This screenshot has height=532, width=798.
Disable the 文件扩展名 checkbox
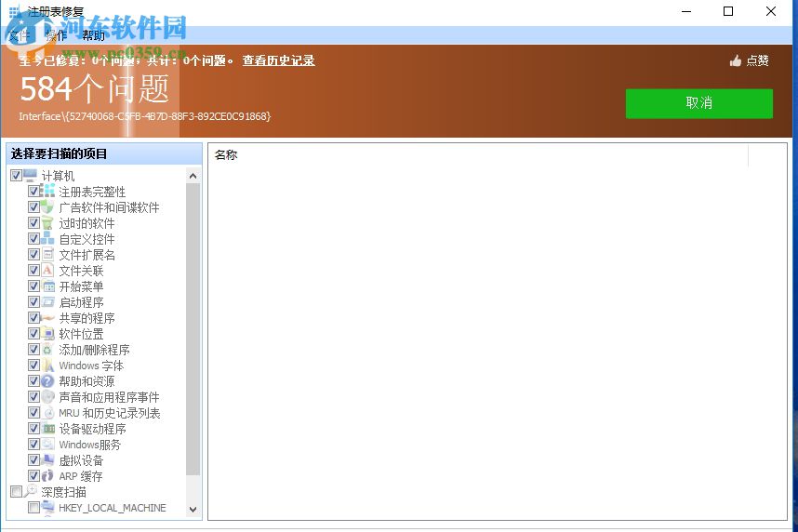(33, 255)
